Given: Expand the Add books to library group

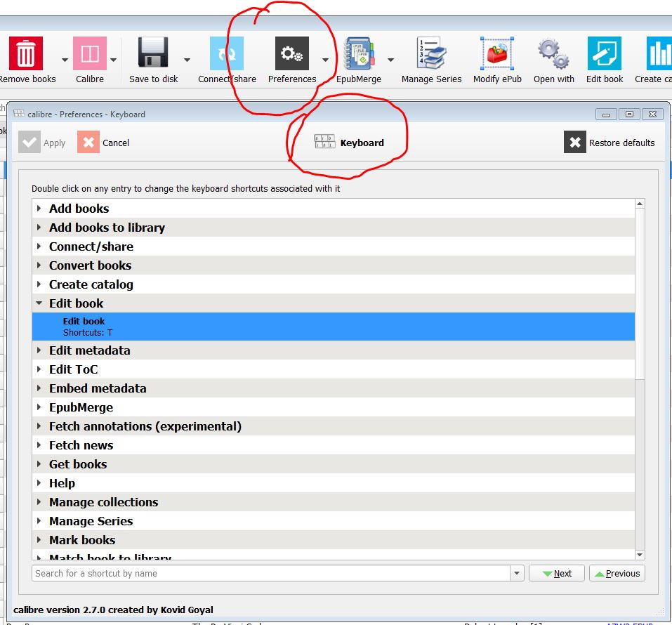Looking at the screenshot, I should pyautogui.click(x=39, y=228).
